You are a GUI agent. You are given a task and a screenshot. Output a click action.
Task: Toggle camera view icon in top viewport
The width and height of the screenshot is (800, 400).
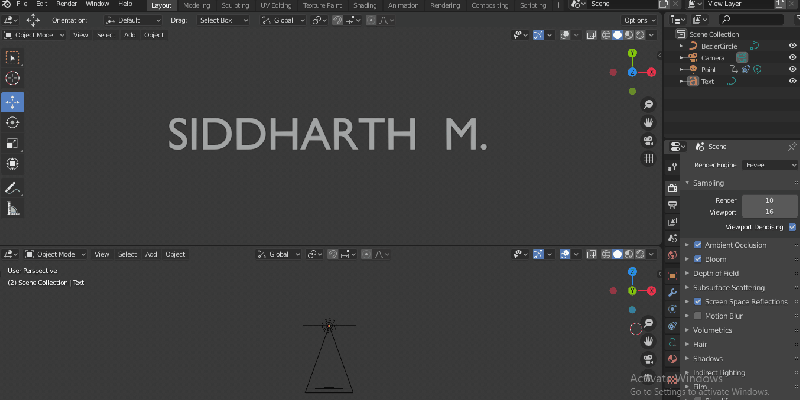click(648, 140)
